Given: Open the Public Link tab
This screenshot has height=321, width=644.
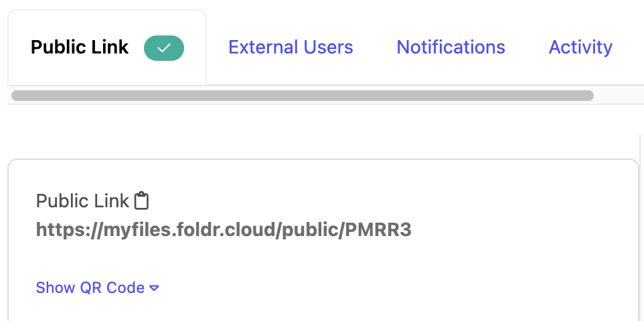Looking at the screenshot, I should pos(80,48).
